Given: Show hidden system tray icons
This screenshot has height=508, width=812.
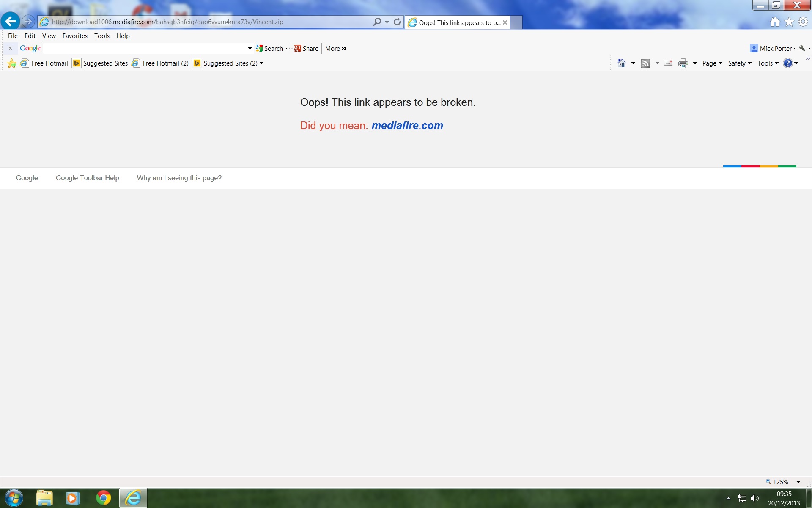Looking at the screenshot, I should pyautogui.click(x=728, y=498).
